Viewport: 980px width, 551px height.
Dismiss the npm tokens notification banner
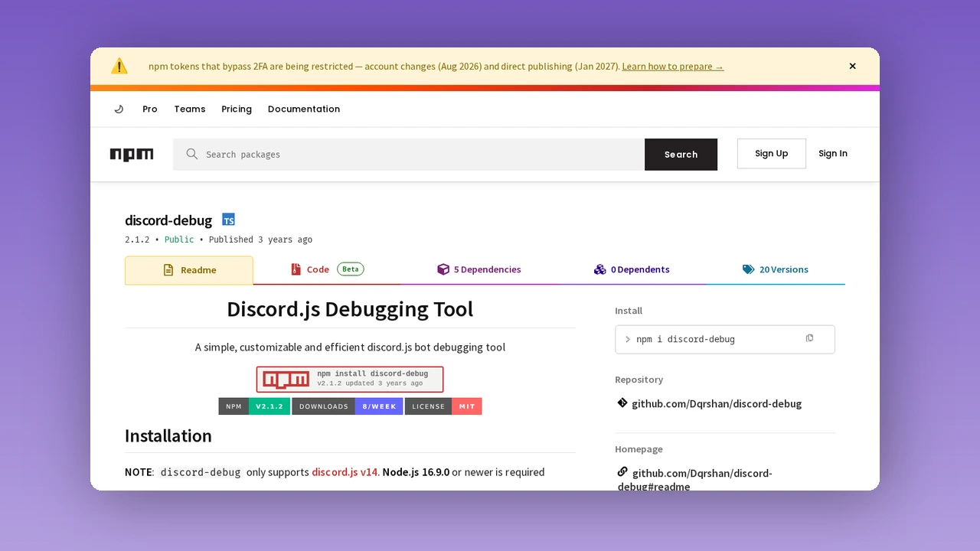(852, 66)
